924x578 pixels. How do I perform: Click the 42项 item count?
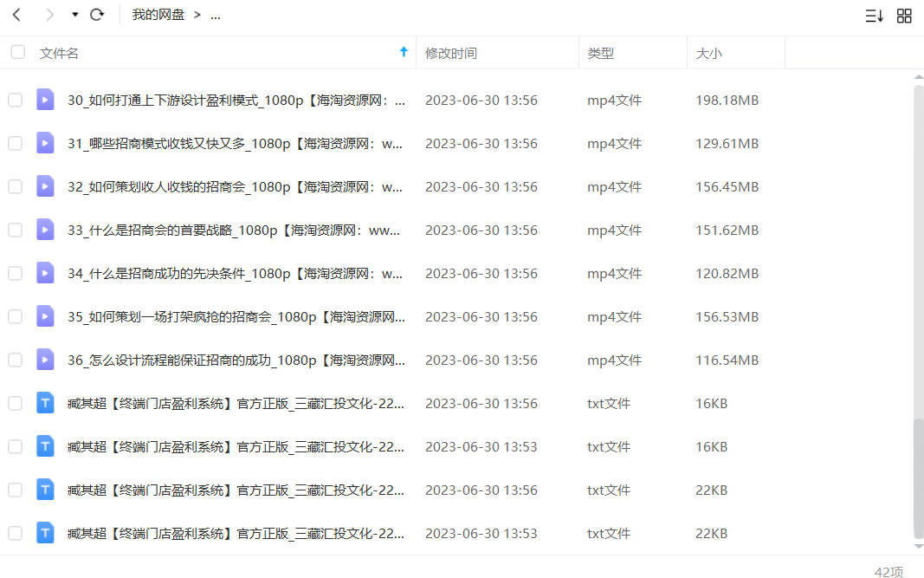888,572
